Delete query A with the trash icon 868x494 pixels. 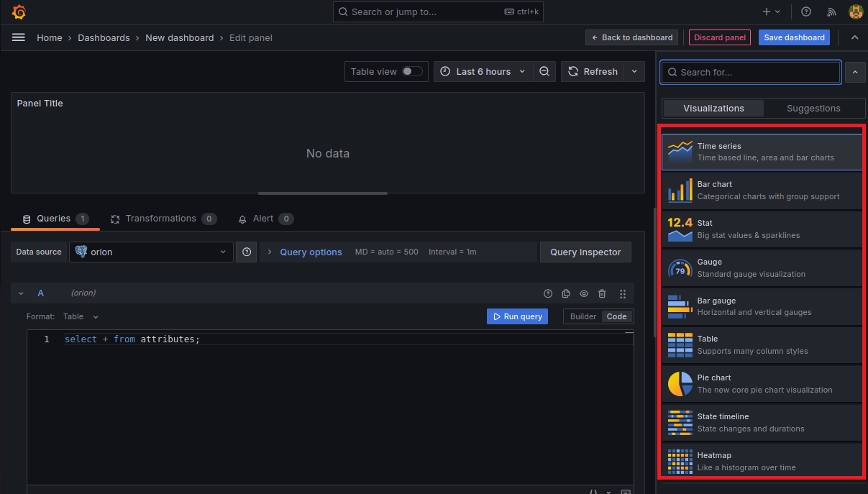pos(602,293)
